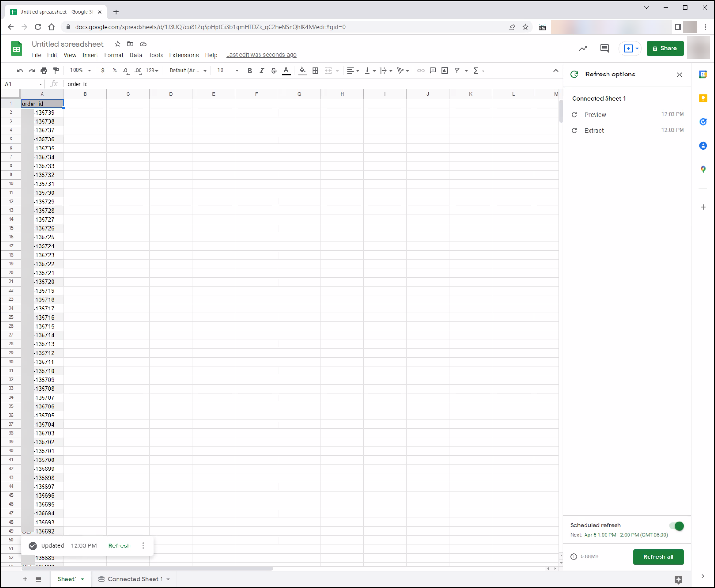Close the Refresh options panel

679,75
